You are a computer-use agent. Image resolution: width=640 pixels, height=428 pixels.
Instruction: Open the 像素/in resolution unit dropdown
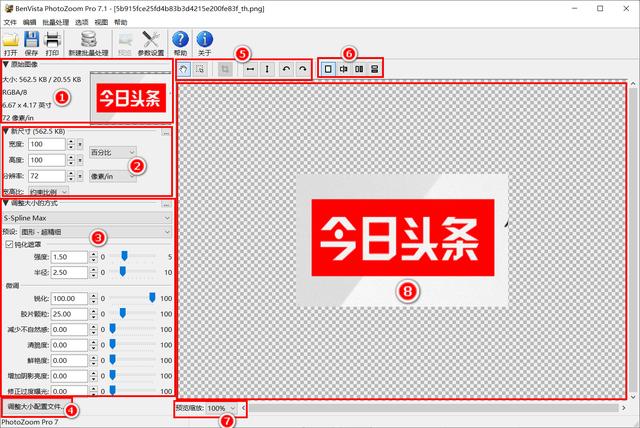(113, 176)
